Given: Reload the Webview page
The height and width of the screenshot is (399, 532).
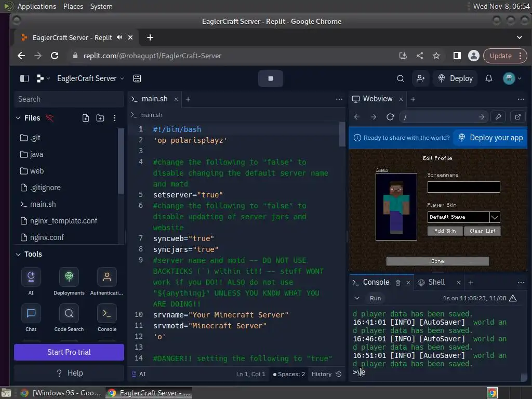Looking at the screenshot, I should tap(390, 117).
